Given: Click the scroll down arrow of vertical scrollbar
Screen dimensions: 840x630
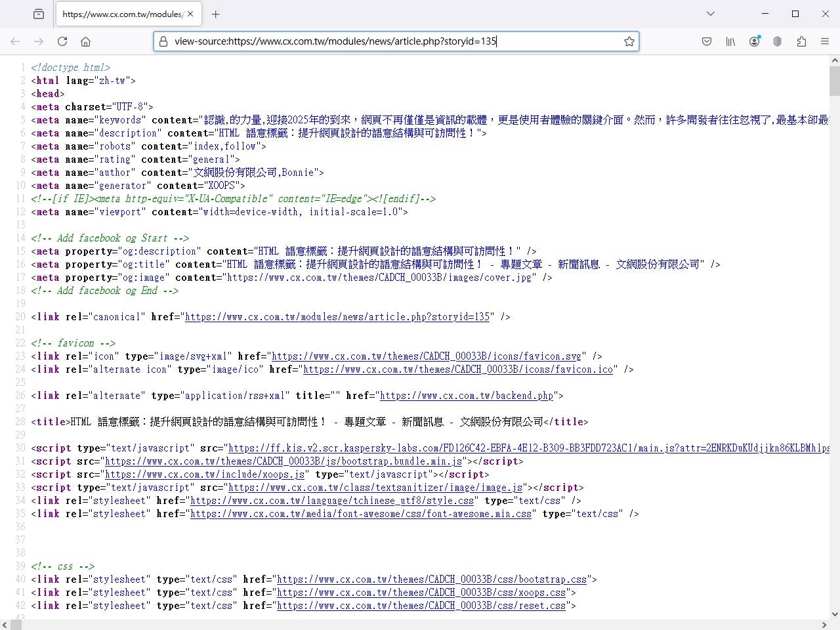Looking at the screenshot, I should pyautogui.click(x=834, y=614).
